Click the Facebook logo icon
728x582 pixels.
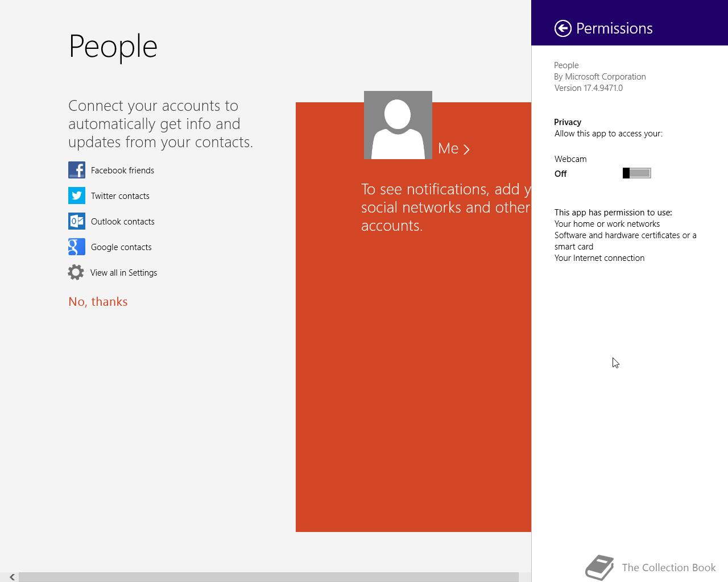pyautogui.click(x=77, y=170)
